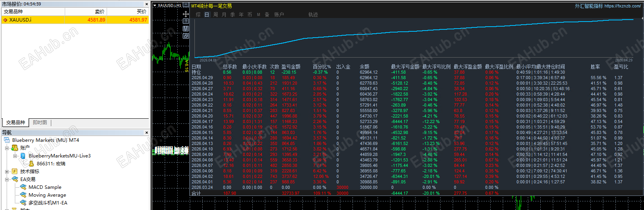644x210 pixels.
Task: Click the 胜率 column header
Action: click(595, 67)
